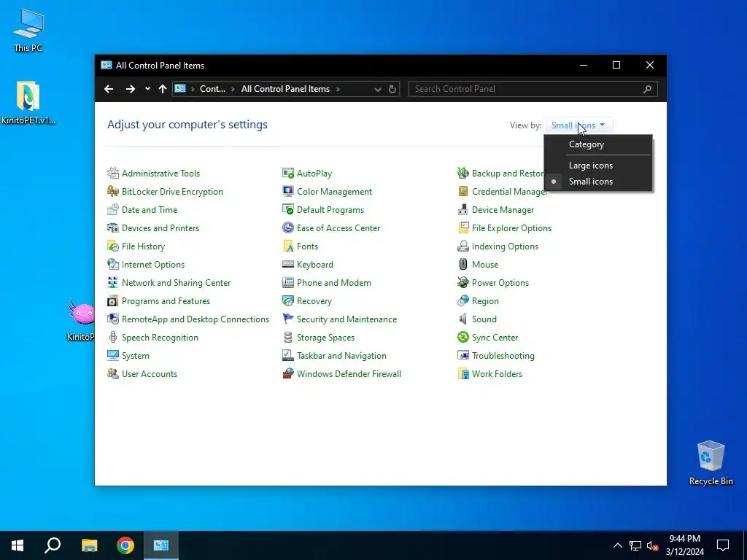
Task: Open the Date and Time clock icon
Action: [x=113, y=209]
